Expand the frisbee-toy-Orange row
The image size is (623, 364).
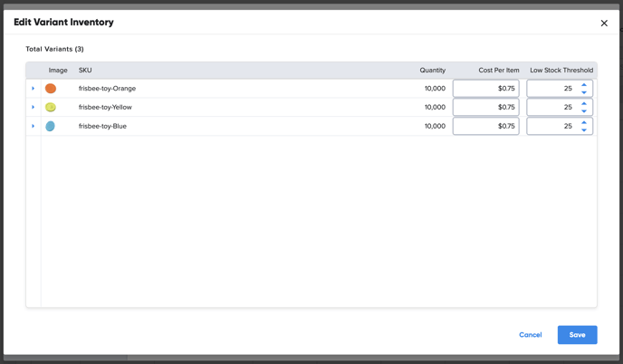[33, 88]
